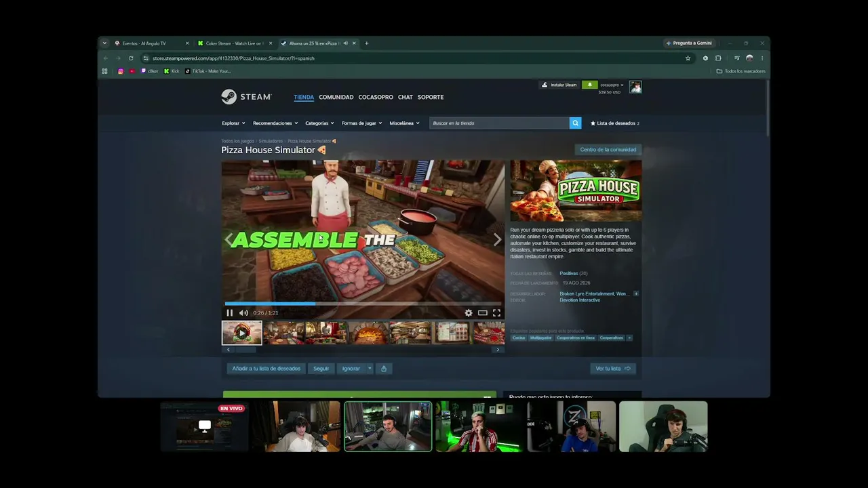Viewport: 868px width, 488px height.
Task: Click Añadir a tu lista de deseados
Action: click(x=267, y=369)
